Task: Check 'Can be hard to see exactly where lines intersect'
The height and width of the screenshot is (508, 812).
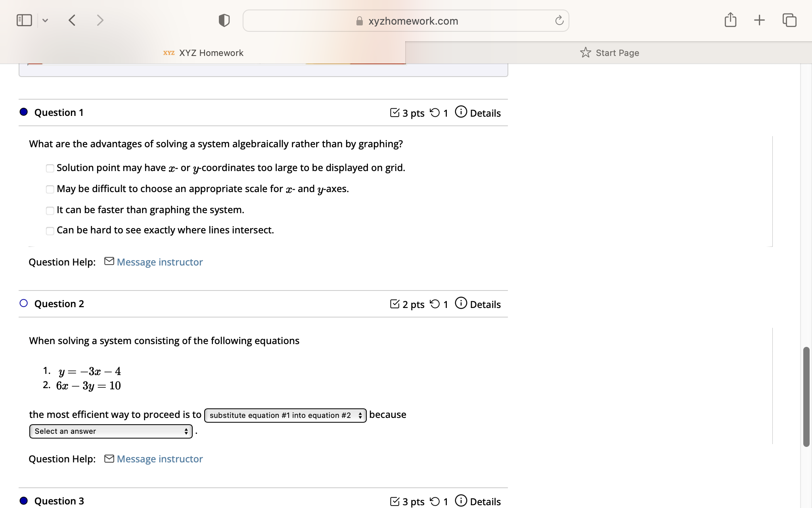Action: click(50, 231)
